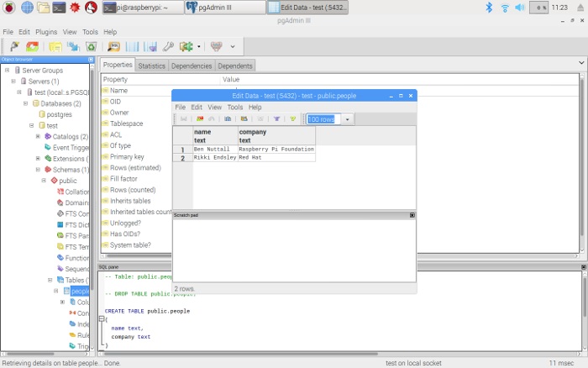This screenshot has height=368, width=588.
Task: Click the SQL query tool icon
Action: (x=113, y=46)
